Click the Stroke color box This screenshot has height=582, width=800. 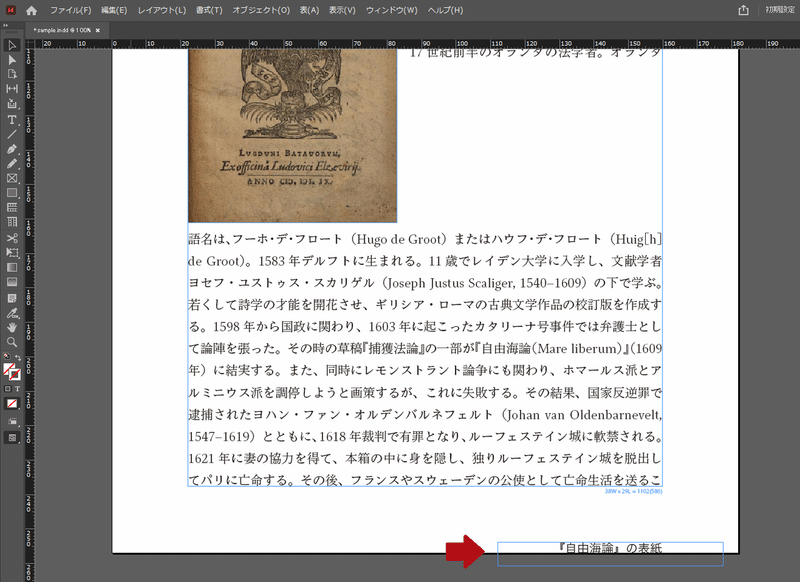[x=15, y=375]
